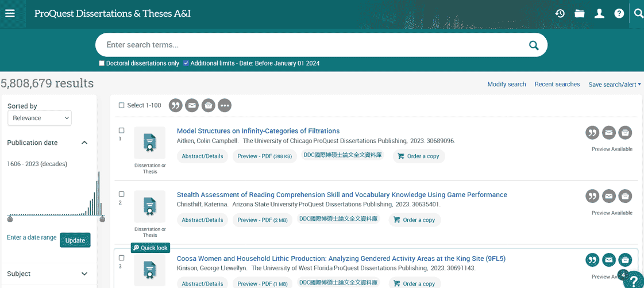Collapse the Publication date filter

84,143
